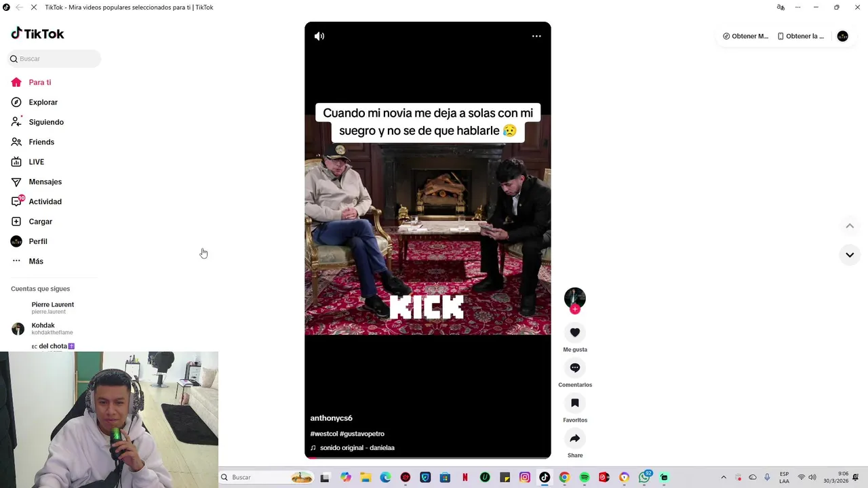Screen dimensions: 868x488
Task: Open Kohdak's account
Action: (x=42, y=329)
